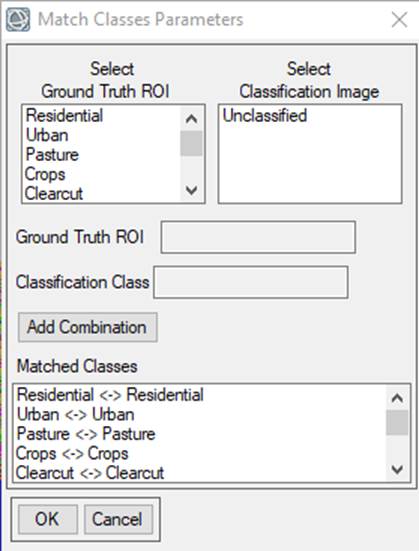Screen dimensions: 419x551
Task: Select Clearcut <-> Clearcut matched pair
Action: tap(90, 473)
